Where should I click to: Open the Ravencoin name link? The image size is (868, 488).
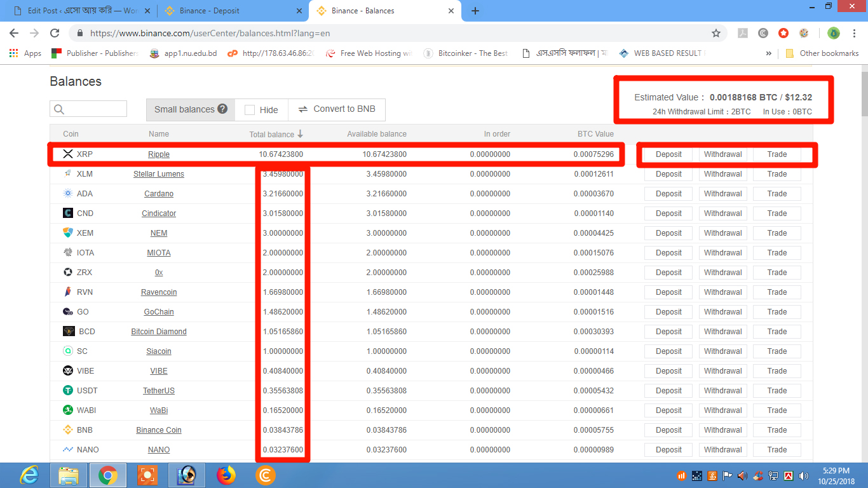pyautogui.click(x=159, y=292)
